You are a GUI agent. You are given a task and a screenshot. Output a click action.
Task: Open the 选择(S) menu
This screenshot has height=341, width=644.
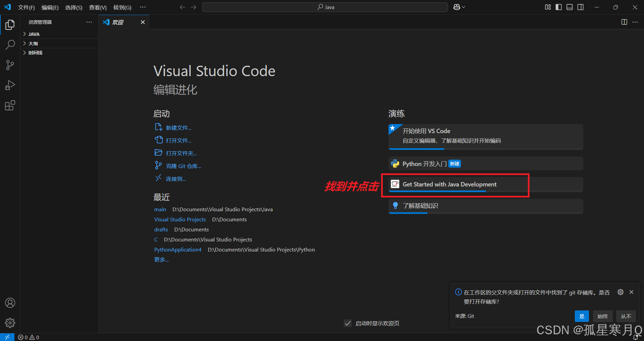click(74, 7)
